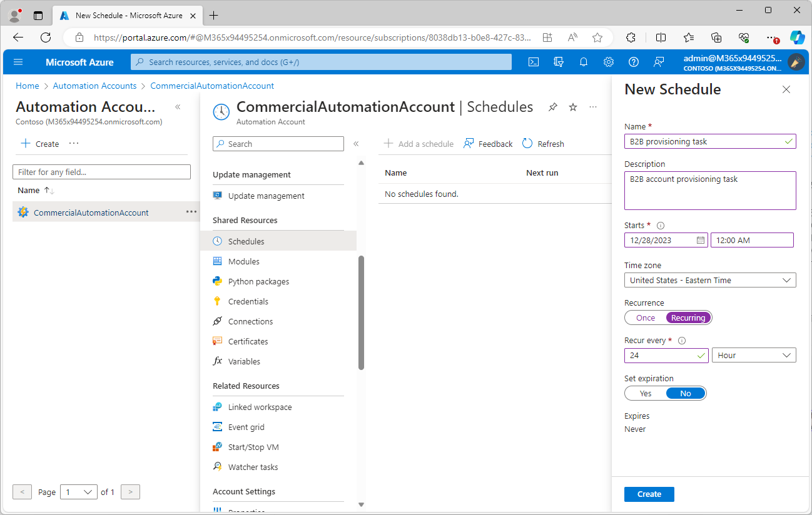This screenshot has height=515, width=812.
Task: Select the Once recurrence option
Action: (x=646, y=317)
